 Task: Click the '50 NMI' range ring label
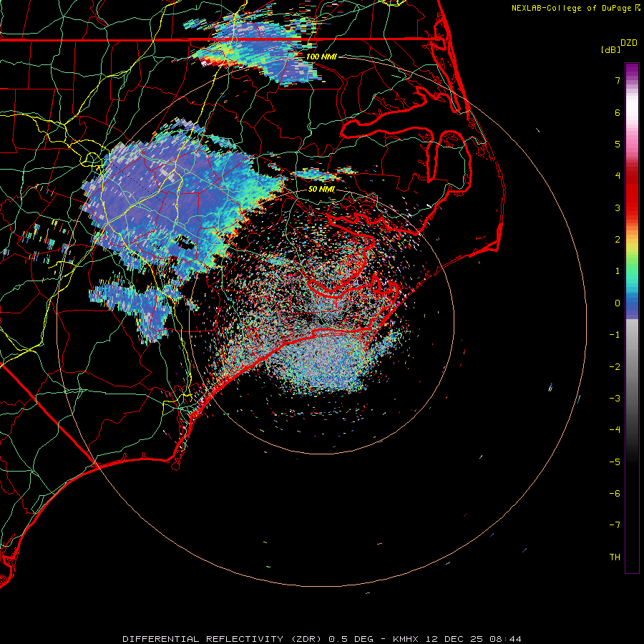321,189
